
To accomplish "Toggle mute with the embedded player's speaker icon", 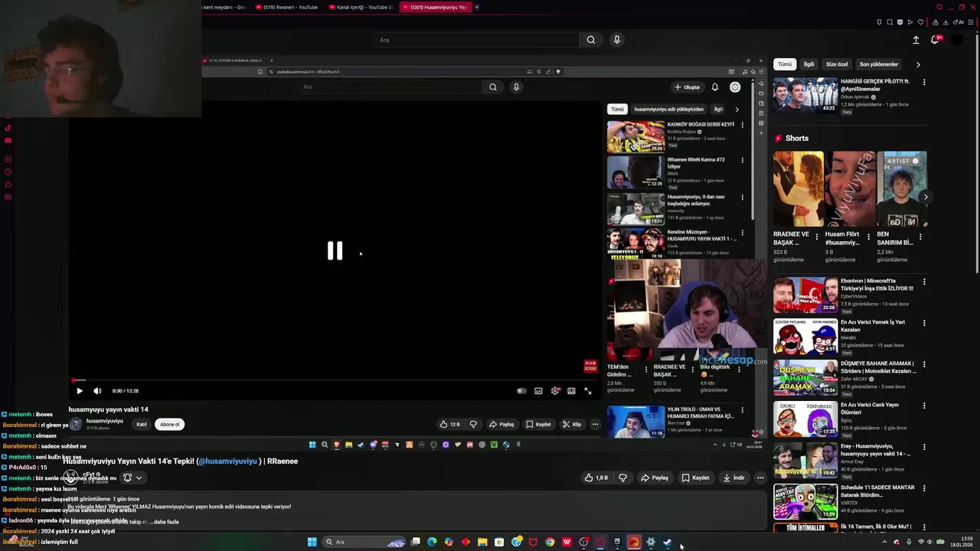I will pyautogui.click(x=97, y=391).
